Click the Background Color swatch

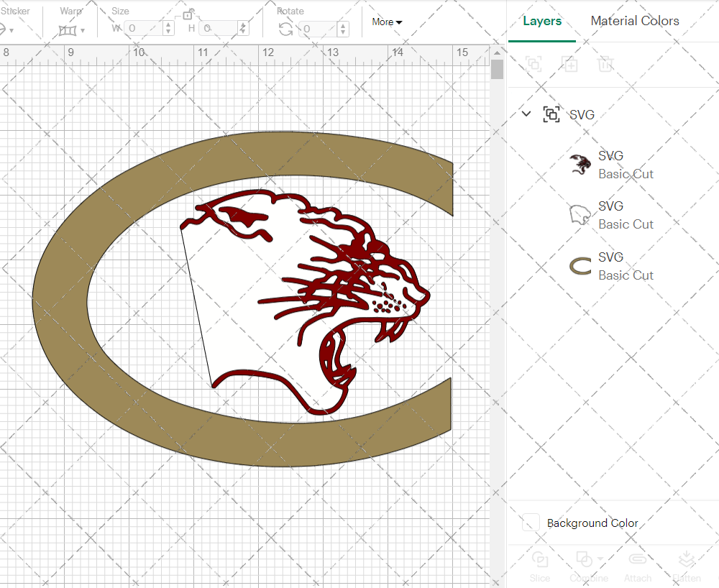coord(531,523)
